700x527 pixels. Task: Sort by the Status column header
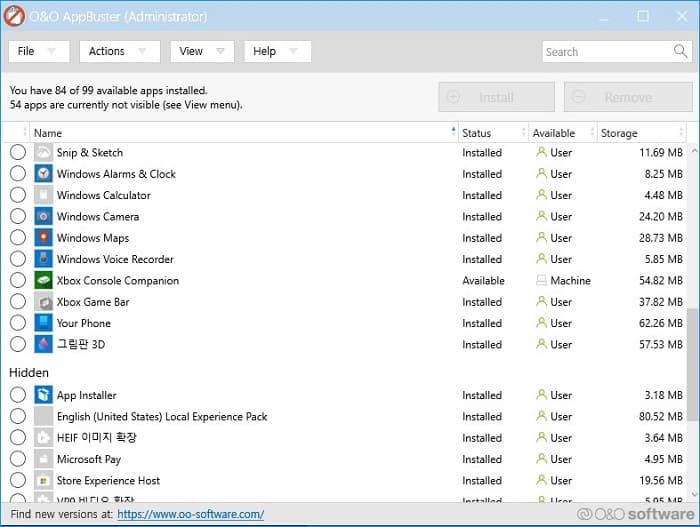point(494,133)
